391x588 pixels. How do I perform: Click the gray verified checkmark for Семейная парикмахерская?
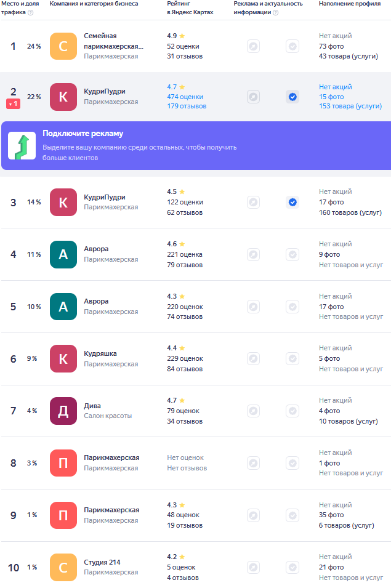292,47
